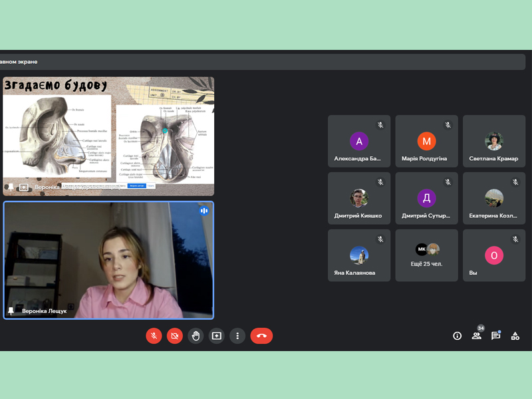Click the muted mic on Александра's tile
The height and width of the screenshot is (399, 532).
pos(380,125)
